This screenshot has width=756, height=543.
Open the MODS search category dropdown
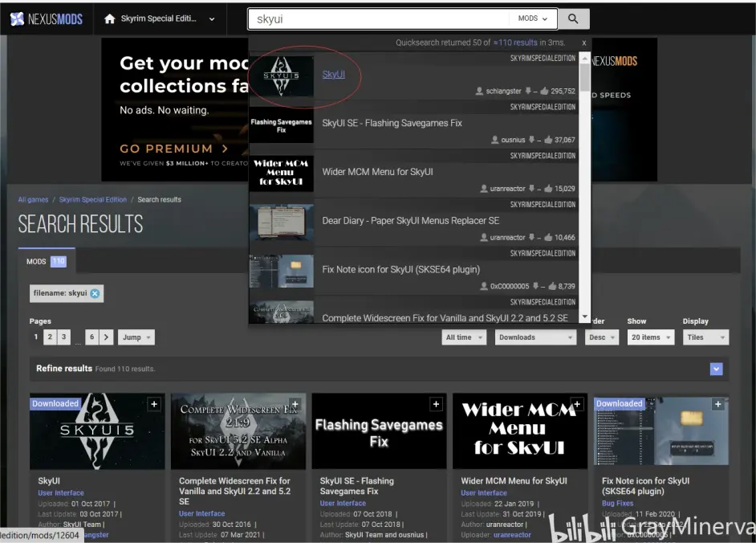[x=533, y=18]
